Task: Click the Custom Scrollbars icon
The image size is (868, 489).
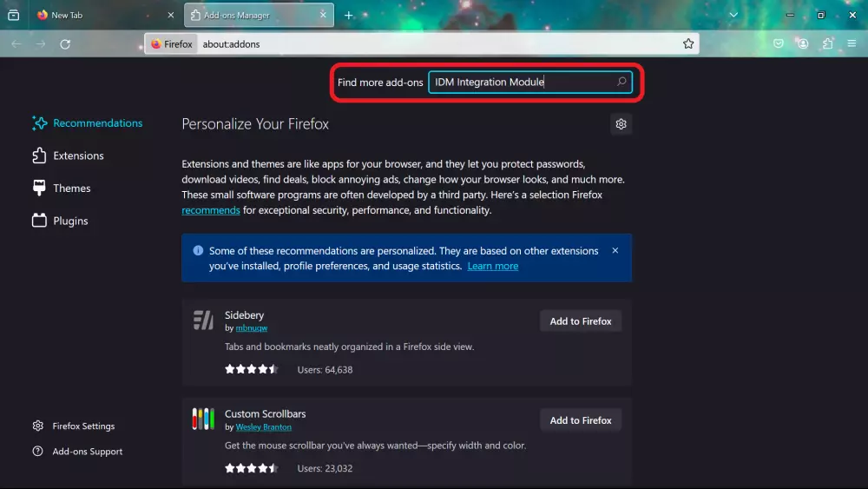Action: [x=203, y=420]
